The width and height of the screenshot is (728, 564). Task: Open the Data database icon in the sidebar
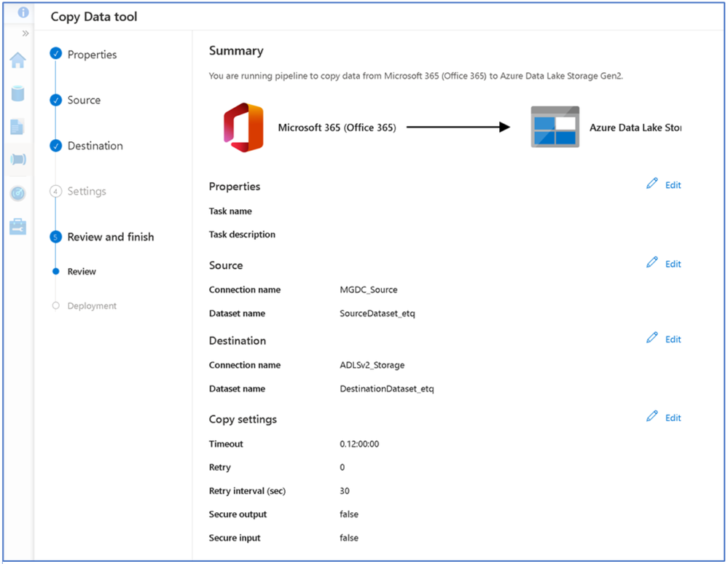click(18, 93)
